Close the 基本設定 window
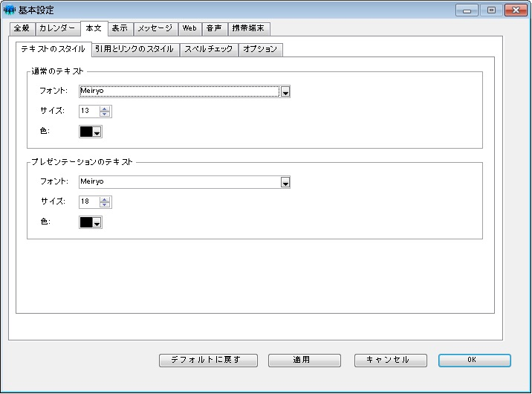This screenshot has width=532, height=394. [x=516, y=10]
